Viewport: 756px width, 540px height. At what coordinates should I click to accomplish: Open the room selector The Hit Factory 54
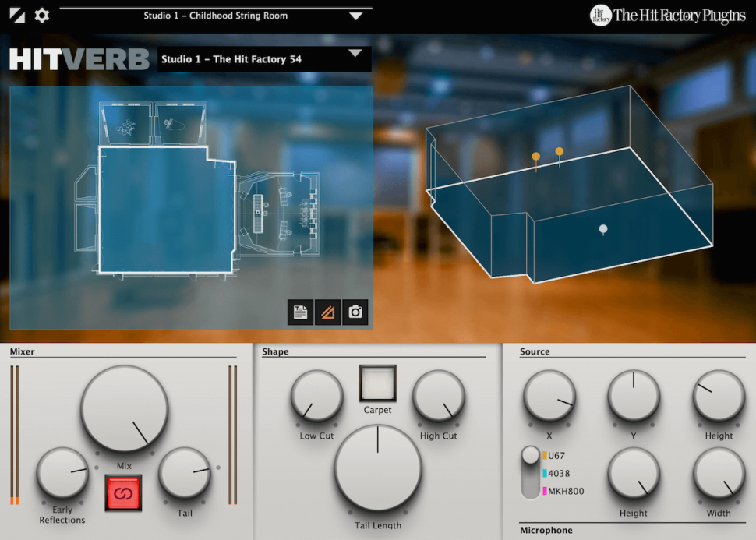(x=264, y=59)
